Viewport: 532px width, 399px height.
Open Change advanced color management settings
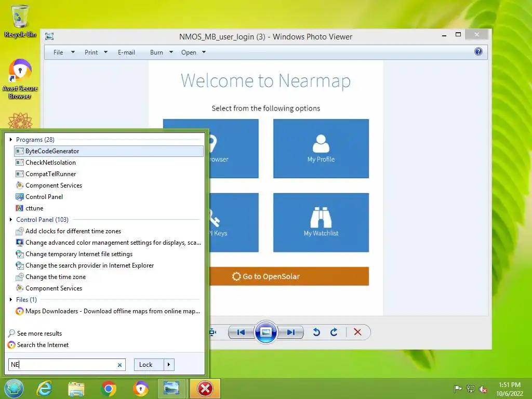click(x=109, y=243)
